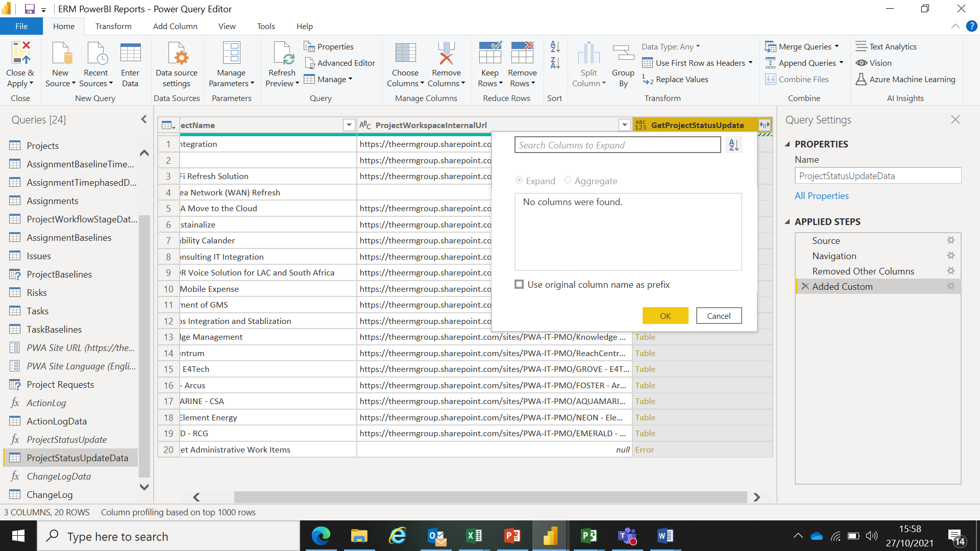Viewport: 980px width, 551px height.
Task: Open Microsoft Teams from the taskbar
Action: click(627, 536)
